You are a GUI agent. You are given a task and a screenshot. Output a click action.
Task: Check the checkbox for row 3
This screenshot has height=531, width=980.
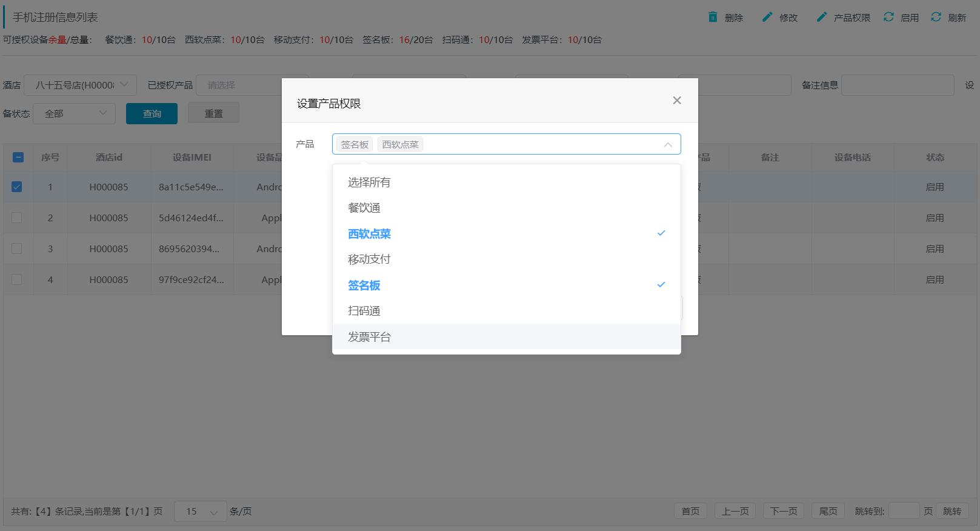pyautogui.click(x=17, y=249)
